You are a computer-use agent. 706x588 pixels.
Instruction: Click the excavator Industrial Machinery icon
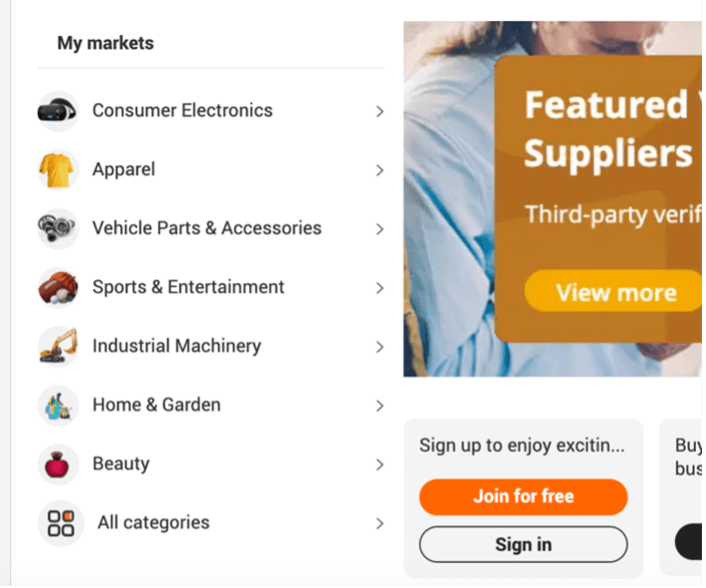pyautogui.click(x=58, y=347)
